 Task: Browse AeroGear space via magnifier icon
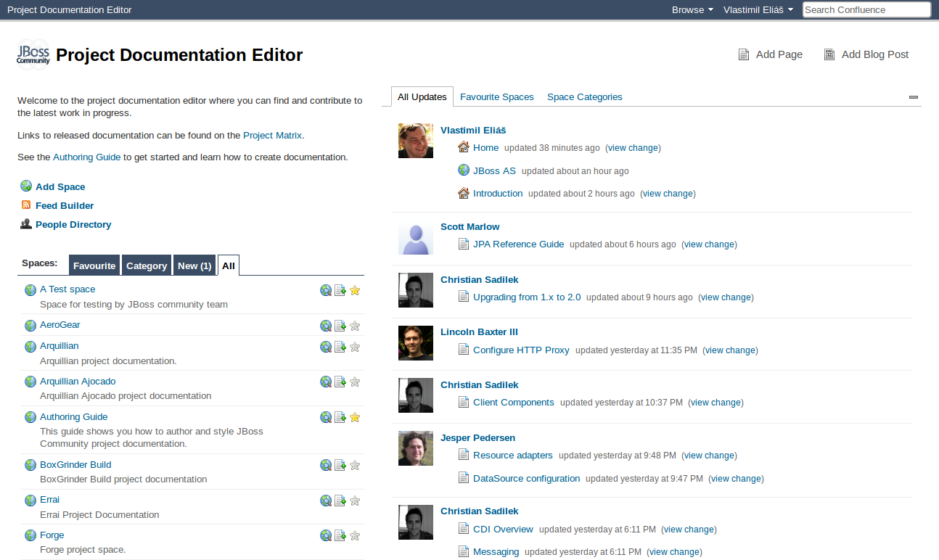tap(326, 326)
